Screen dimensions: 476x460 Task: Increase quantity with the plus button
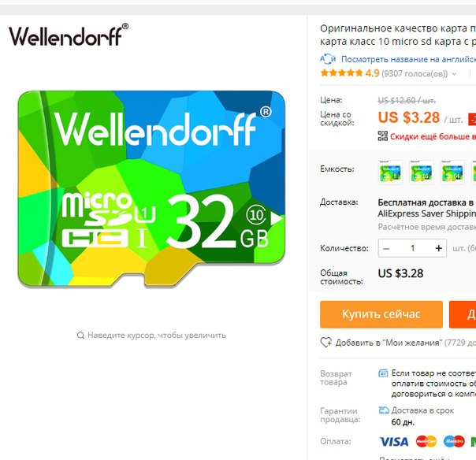(x=438, y=248)
